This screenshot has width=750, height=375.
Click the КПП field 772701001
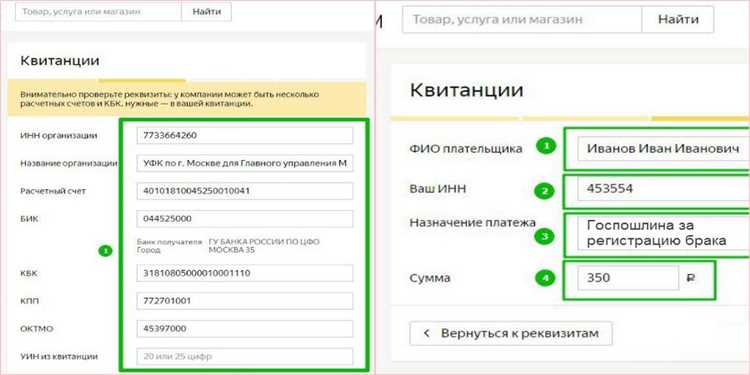coord(245,301)
